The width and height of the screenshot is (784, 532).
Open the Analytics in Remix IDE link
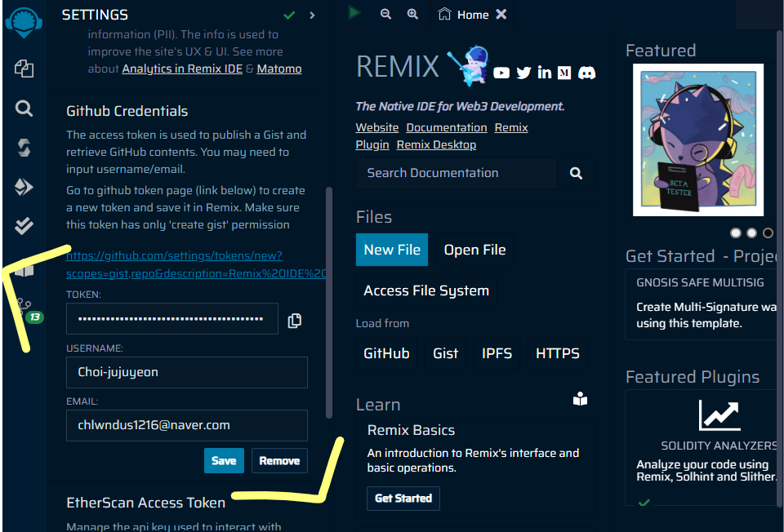pos(182,69)
